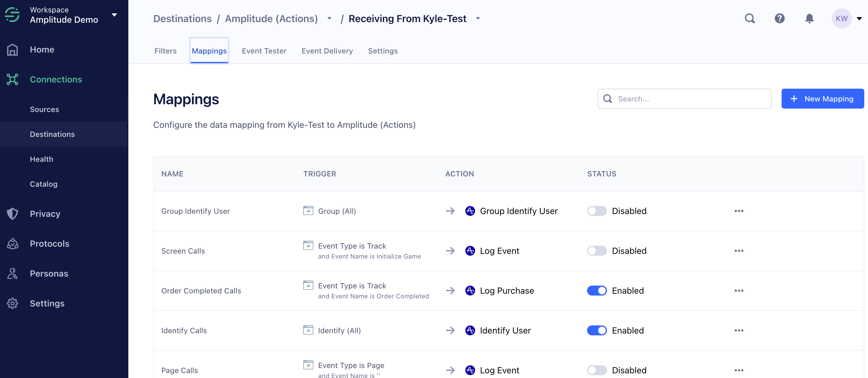Open notifications bell icon
Viewport: 868px width, 378px height.
coord(809,18)
